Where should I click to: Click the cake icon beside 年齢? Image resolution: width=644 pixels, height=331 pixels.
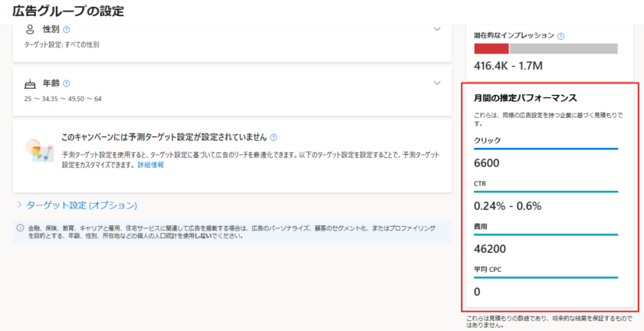[30, 84]
